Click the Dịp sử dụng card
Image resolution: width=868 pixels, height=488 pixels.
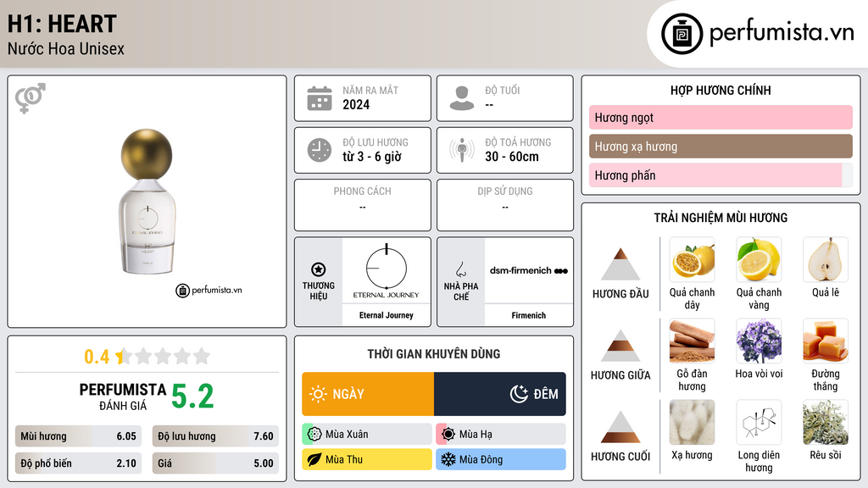(x=505, y=205)
